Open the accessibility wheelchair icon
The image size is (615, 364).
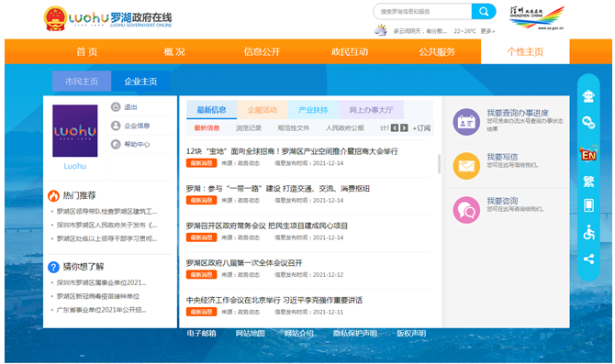pyautogui.click(x=588, y=232)
